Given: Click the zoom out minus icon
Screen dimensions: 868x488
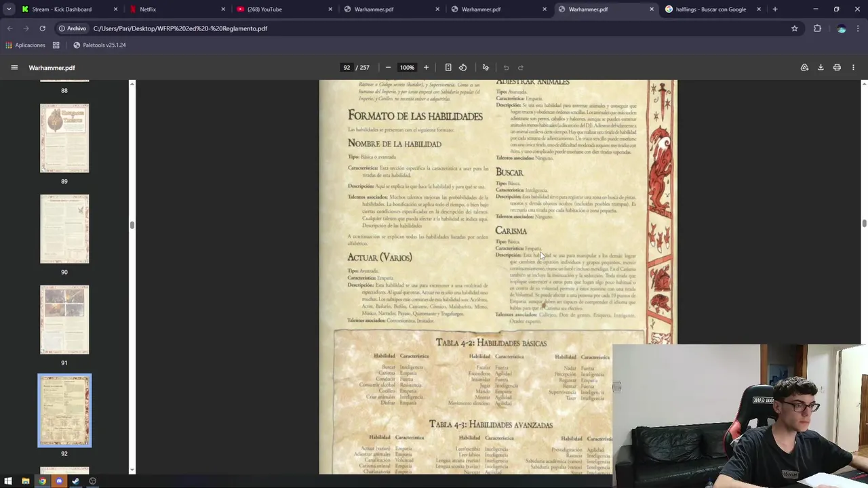Looking at the screenshot, I should click(x=388, y=68).
